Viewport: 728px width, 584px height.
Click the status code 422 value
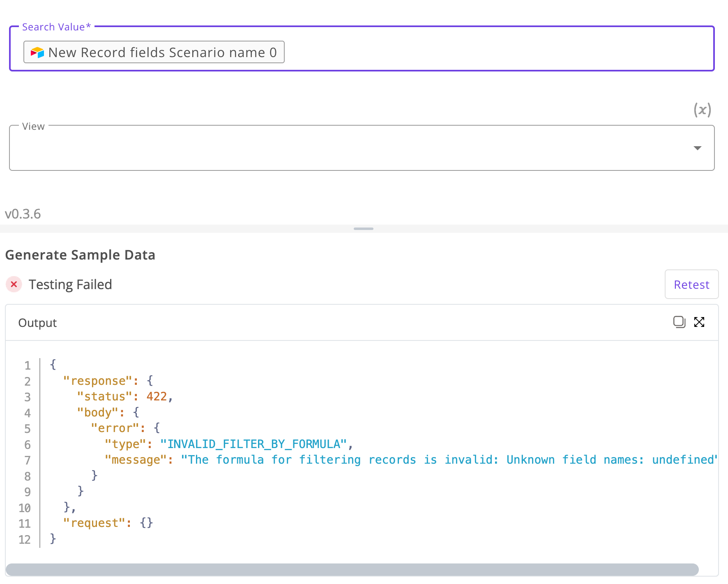[157, 396]
